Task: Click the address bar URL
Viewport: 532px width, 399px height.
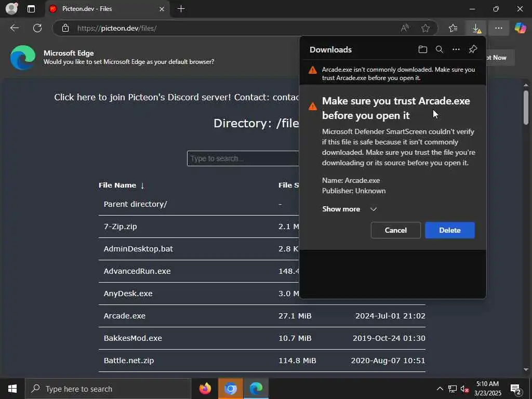Action: 117,28
